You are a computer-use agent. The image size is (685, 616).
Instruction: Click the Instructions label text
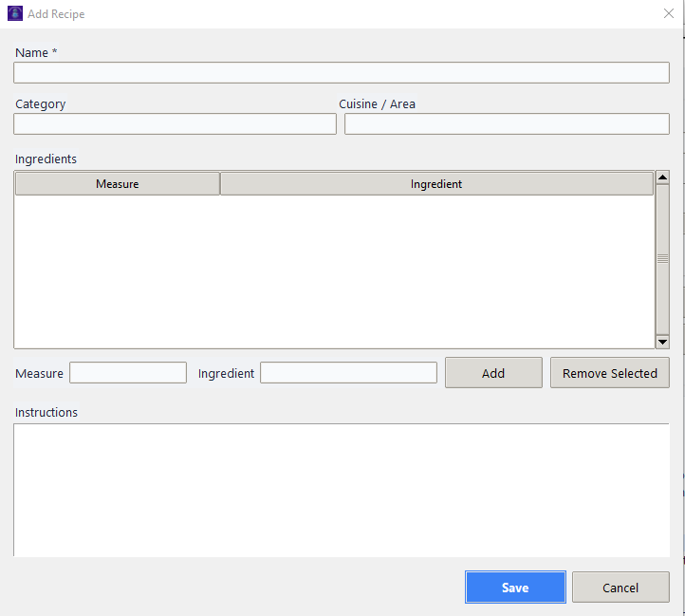click(x=46, y=412)
